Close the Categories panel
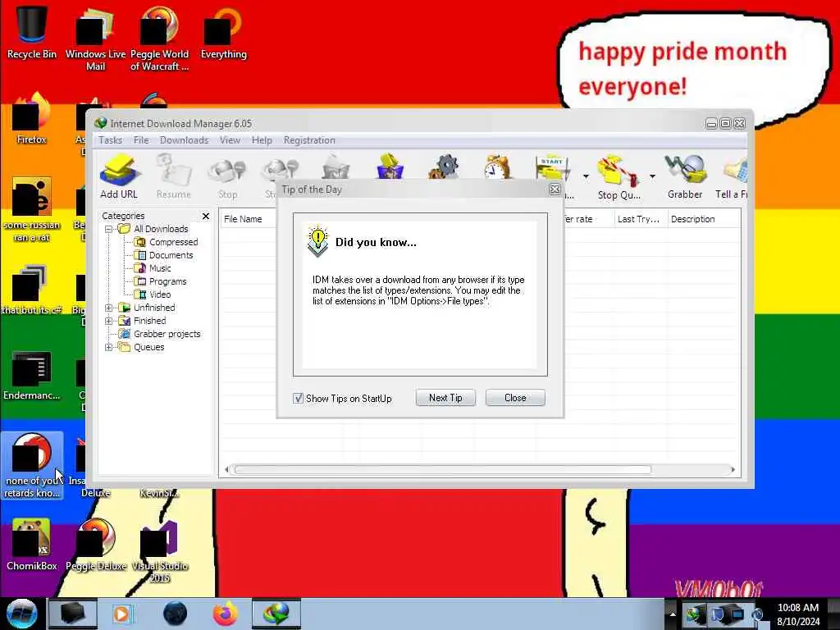 (x=205, y=216)
